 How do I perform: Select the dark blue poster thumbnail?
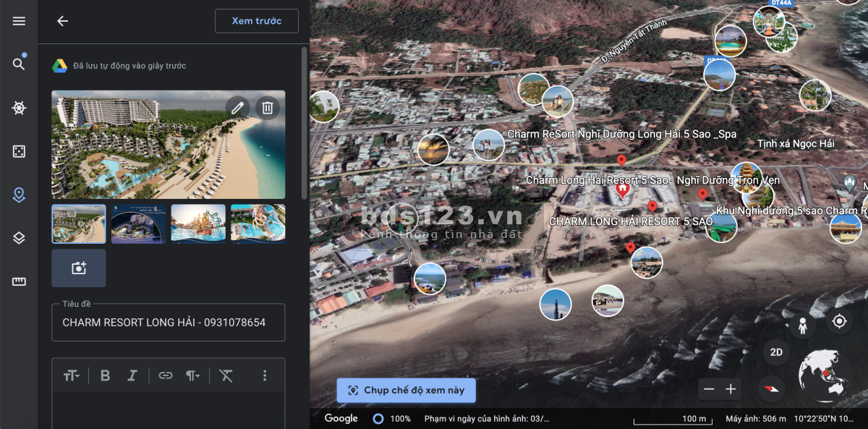pos(138,224)
